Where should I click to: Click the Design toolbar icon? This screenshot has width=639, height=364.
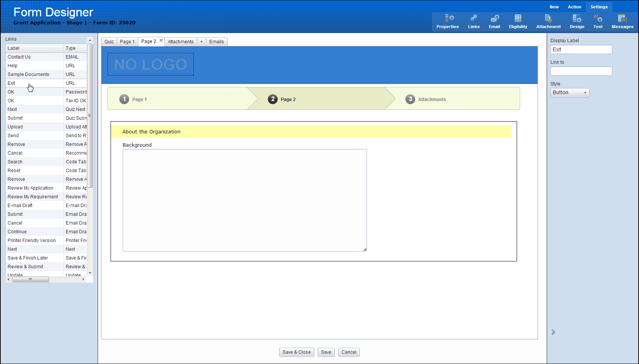click(x=577, y=18)
